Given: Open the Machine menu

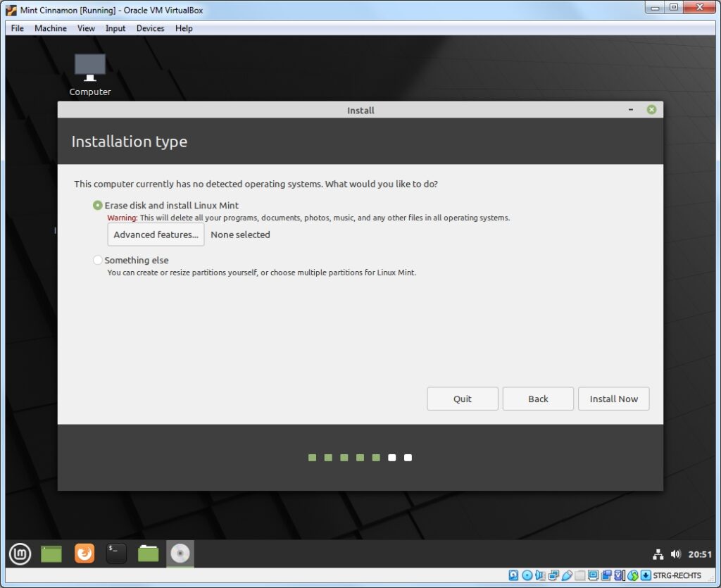Looking at the screenshot, I should [51, 28].
